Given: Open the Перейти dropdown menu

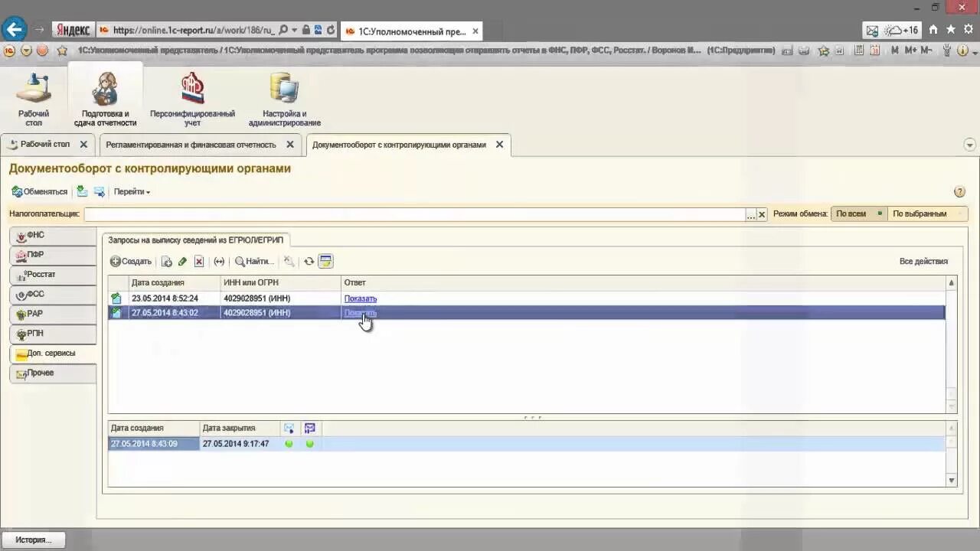Looking at the screenshot, I should click(x=132, y=191).
